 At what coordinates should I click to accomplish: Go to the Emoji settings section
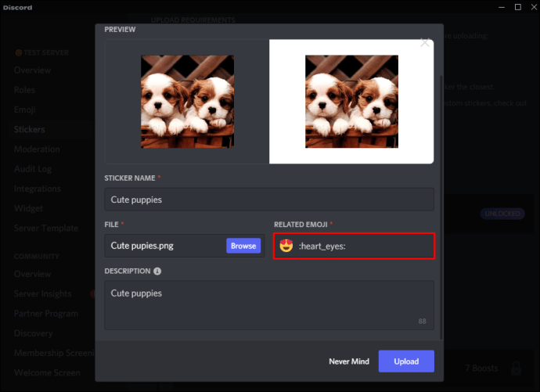[24, 110]
